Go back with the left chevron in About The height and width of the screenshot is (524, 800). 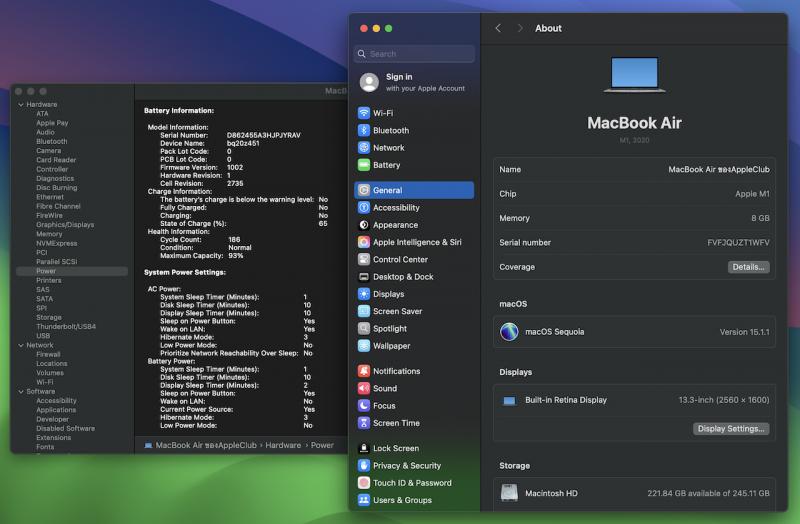point(498,28)
